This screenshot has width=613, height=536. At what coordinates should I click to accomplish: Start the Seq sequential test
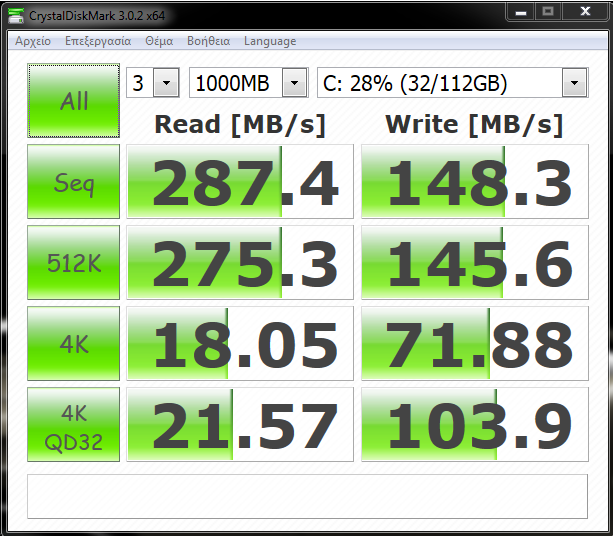coord(73,181)
